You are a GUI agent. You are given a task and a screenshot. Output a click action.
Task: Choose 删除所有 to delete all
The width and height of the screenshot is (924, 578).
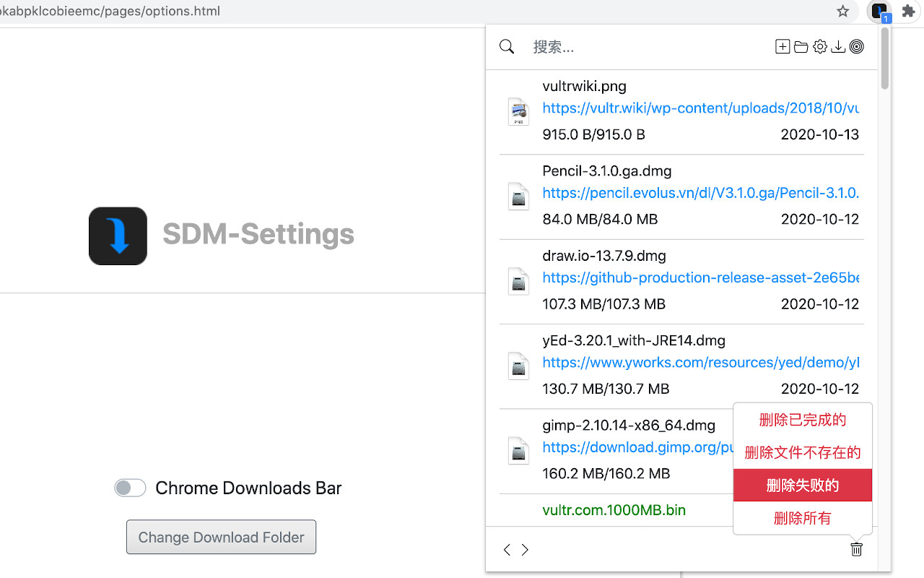tap(803, 518)
